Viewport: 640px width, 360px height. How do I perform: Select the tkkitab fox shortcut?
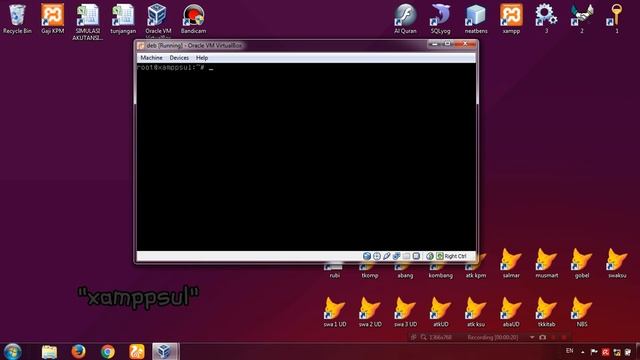546,312
